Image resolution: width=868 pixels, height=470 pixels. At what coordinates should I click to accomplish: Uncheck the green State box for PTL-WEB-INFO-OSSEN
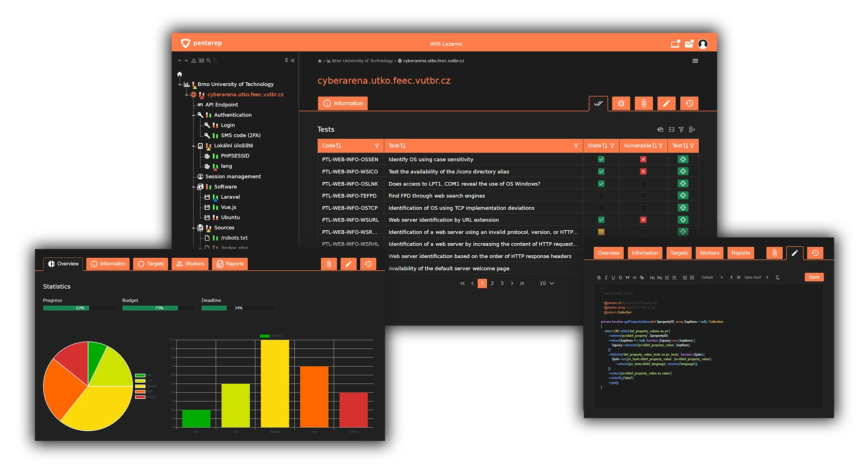pyautogui.click(x=601, y=159)
